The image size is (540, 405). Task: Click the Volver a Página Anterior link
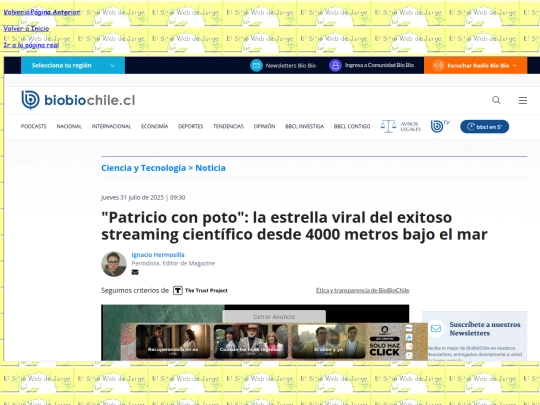(x=42, y=12)
